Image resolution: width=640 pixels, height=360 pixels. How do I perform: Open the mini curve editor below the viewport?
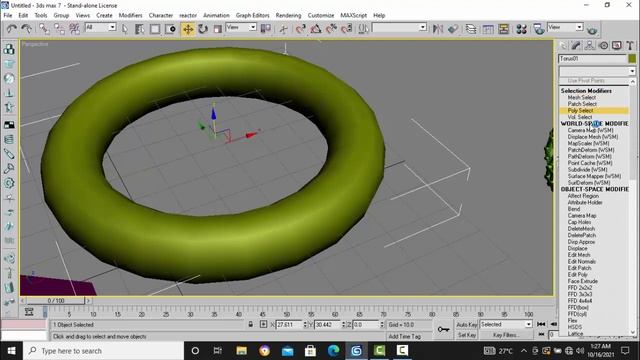coord(29,312)
